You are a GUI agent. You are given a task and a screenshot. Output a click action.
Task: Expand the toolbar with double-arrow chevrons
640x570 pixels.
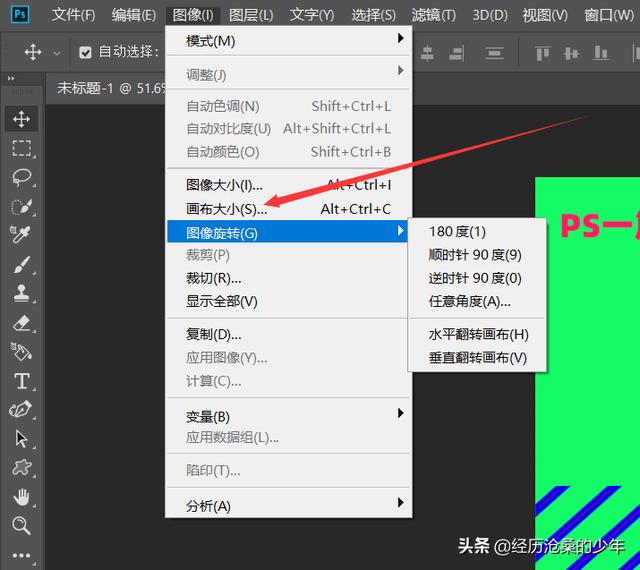pos(11,78)
